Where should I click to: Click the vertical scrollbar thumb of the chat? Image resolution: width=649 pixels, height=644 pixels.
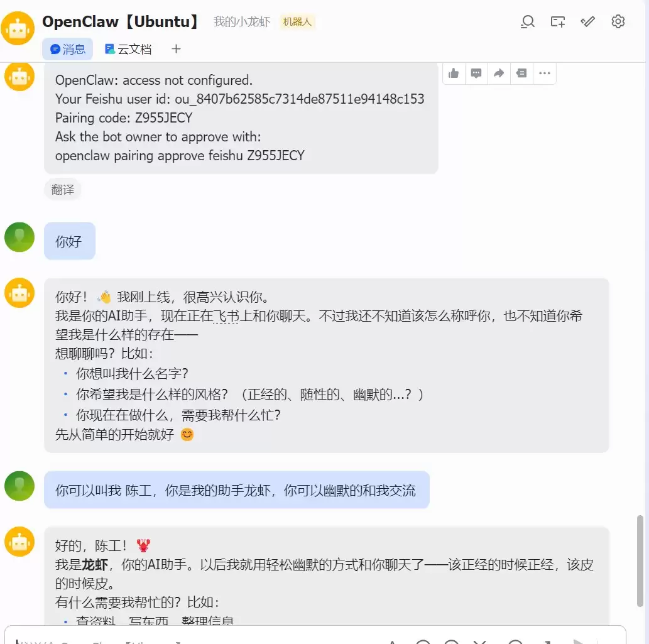tap(640, 561)
